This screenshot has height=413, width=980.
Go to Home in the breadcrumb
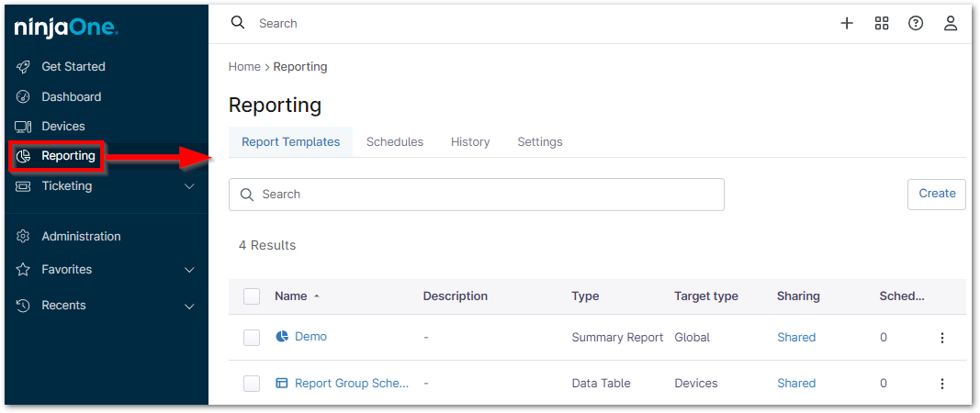coord(244,66)
